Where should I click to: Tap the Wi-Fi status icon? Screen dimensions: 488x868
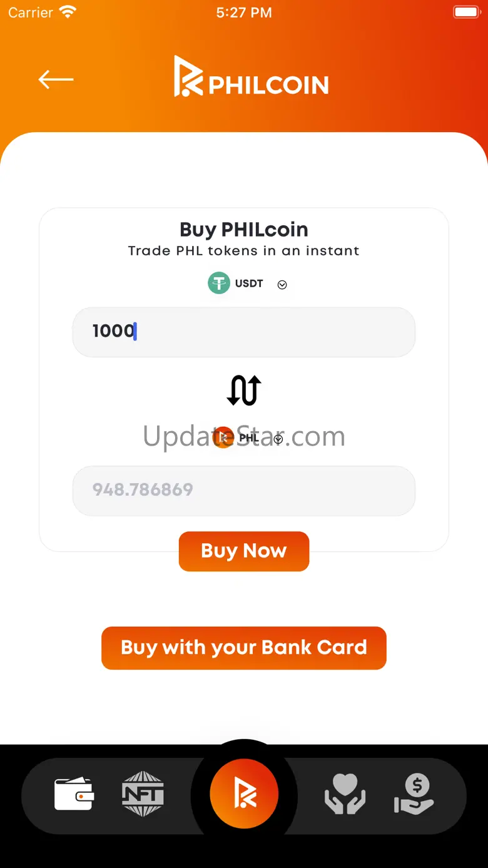click(67, 12)
